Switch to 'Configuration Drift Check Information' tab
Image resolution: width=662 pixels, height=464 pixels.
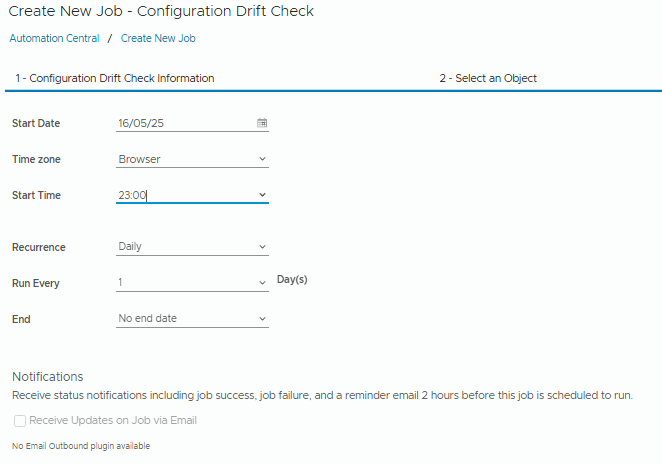tap(116, 78)
